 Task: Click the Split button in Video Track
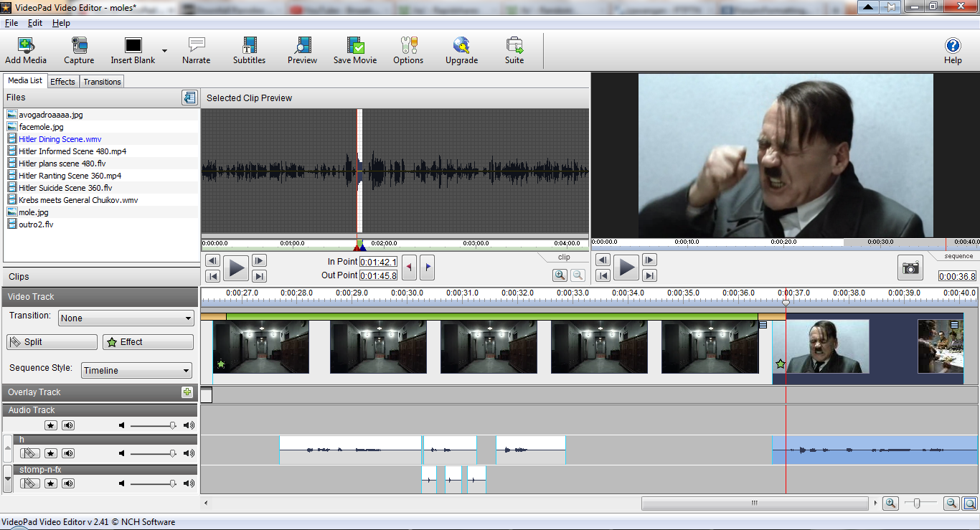52,342
